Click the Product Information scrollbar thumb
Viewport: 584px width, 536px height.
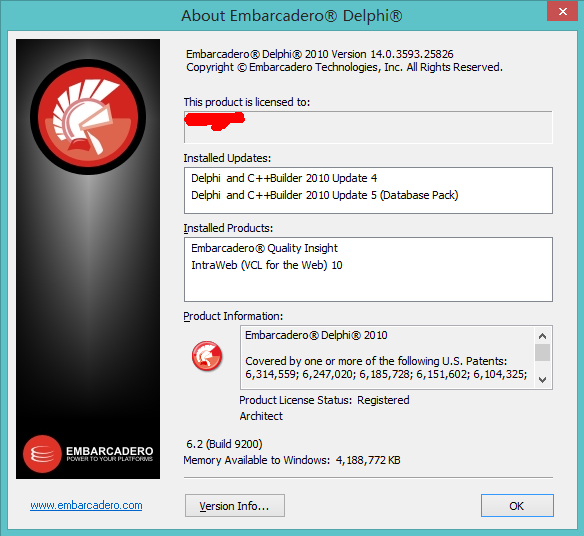(x=543, y=352)
